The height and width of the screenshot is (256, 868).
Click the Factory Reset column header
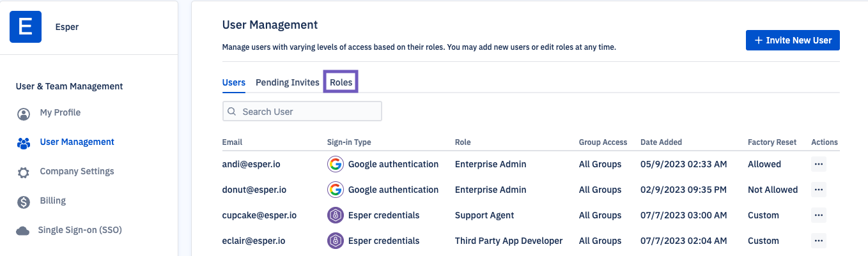772,142
